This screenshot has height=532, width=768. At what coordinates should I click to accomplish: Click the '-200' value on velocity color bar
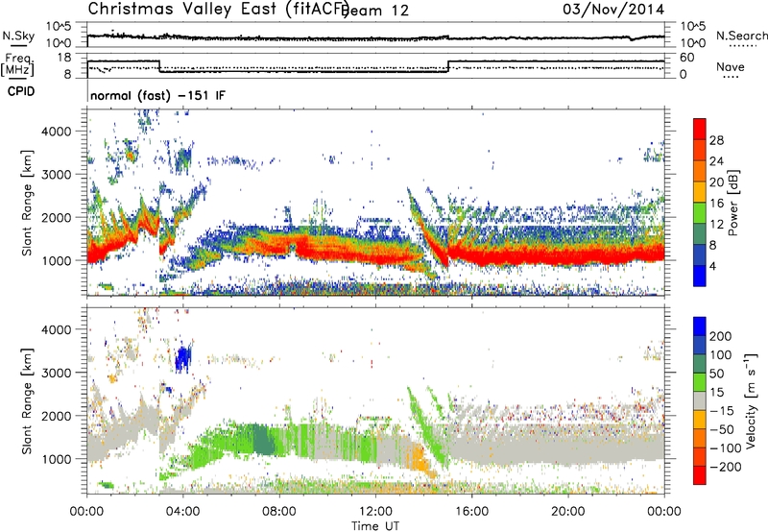pos(726,467)
